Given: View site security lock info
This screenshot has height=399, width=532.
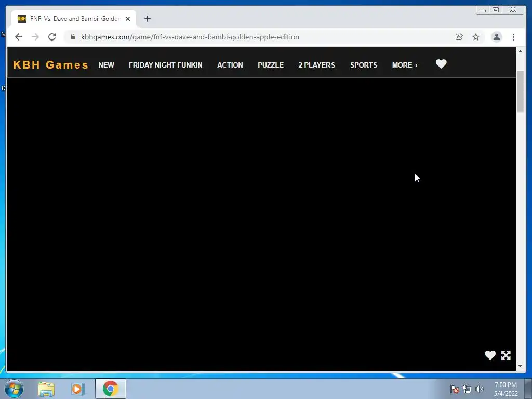Looking at the screenshot, I should (x=73, y=37).
